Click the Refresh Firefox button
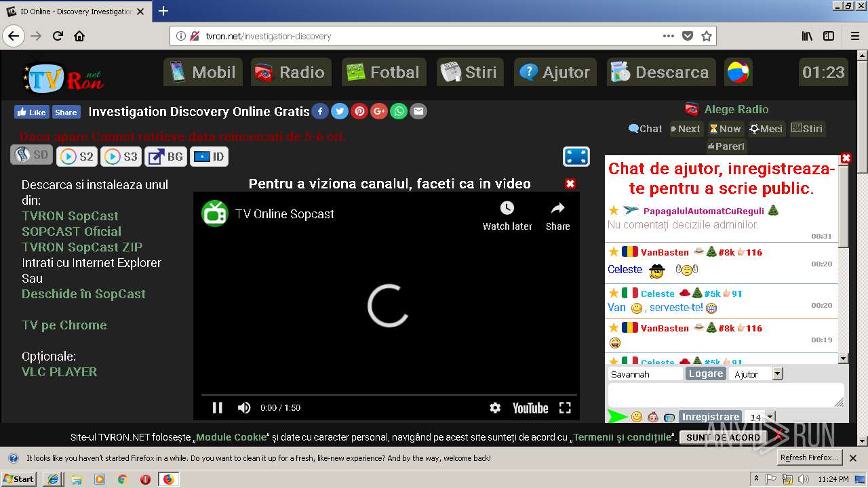 810,457
